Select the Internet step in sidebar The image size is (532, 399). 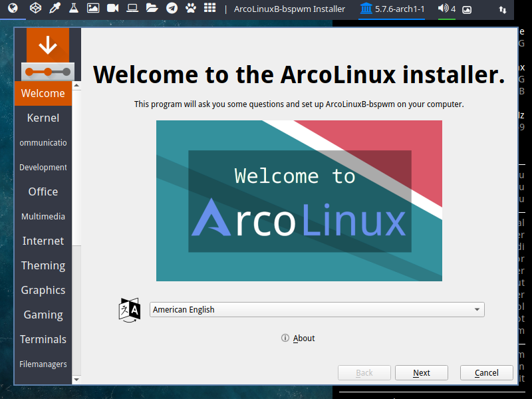tap(43, 241)
